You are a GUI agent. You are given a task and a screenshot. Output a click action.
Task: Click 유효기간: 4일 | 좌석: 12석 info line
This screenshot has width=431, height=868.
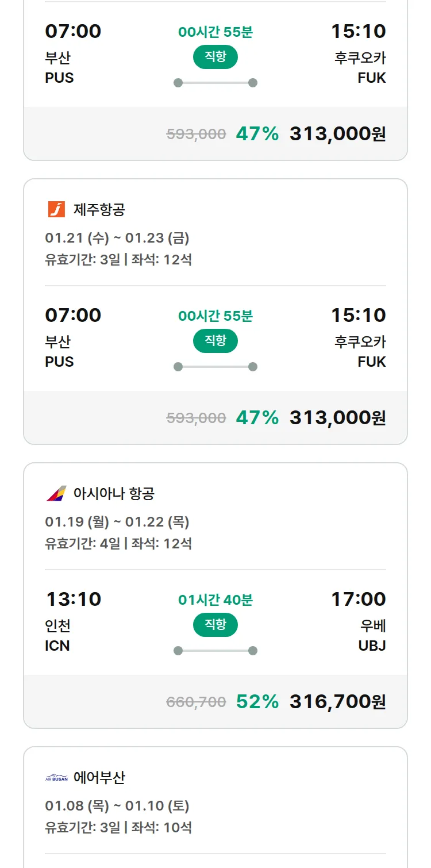(x=118, y=543)
